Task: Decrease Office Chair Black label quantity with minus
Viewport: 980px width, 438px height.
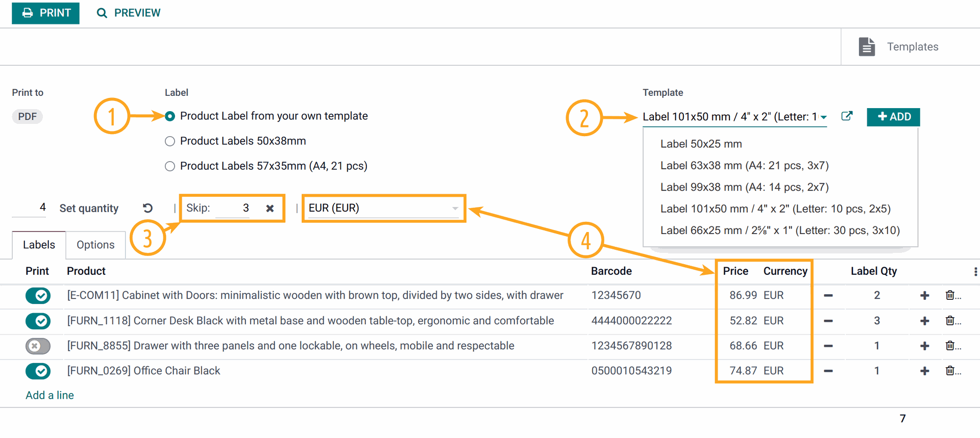Action: click(x=828, y=371)
